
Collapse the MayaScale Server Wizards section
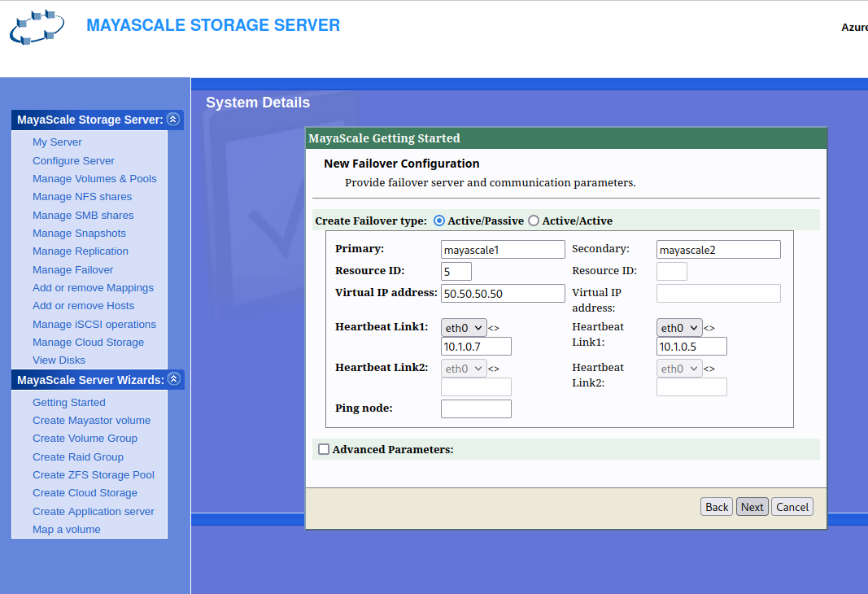pos(172,380)
